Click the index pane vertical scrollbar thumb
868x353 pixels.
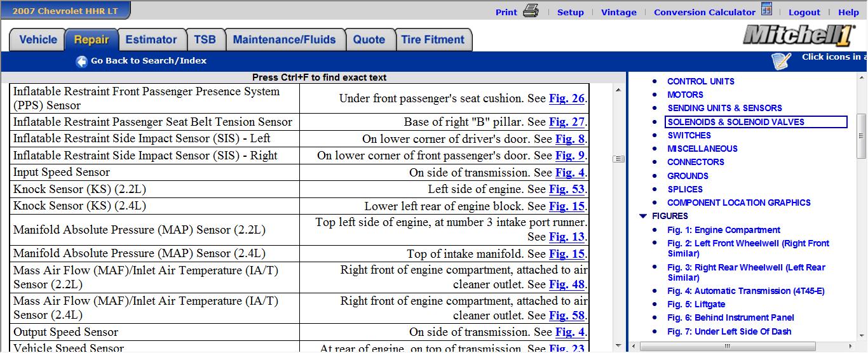pyautogui.click(x=862, y=137)
